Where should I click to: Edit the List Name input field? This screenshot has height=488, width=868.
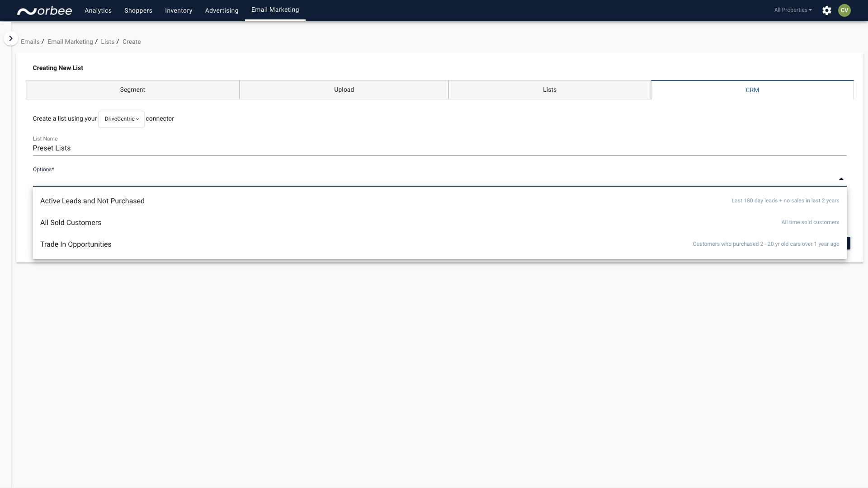[x=439, y=148]
